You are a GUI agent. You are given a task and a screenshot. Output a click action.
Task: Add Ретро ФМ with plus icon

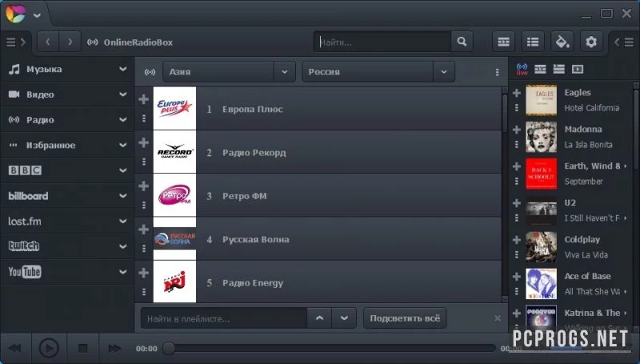[x=144, y=186]
